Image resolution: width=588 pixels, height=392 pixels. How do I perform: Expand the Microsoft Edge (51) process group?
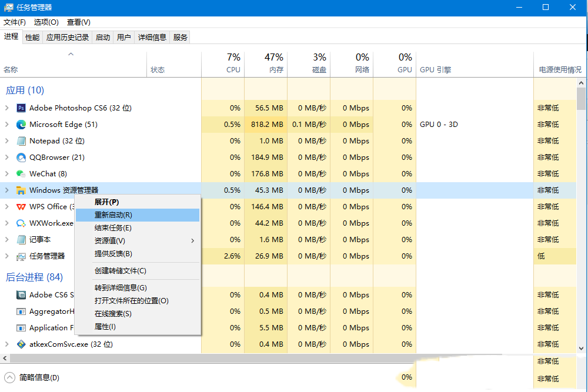8,124
